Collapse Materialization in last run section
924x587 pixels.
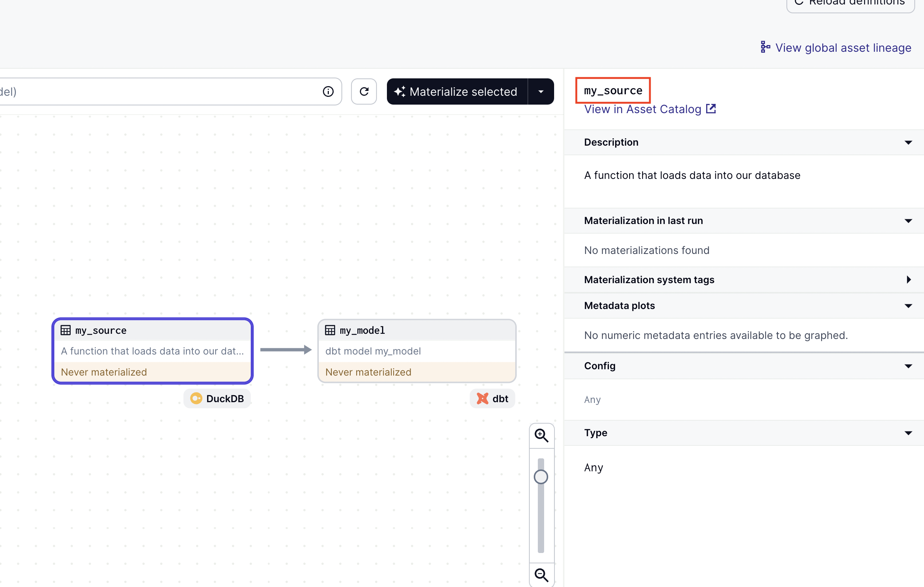908,220
